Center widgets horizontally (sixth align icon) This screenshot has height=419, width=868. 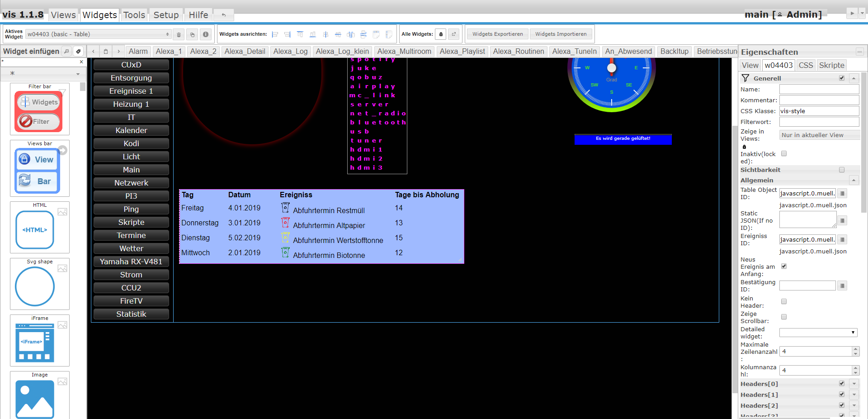click(338, 34)
